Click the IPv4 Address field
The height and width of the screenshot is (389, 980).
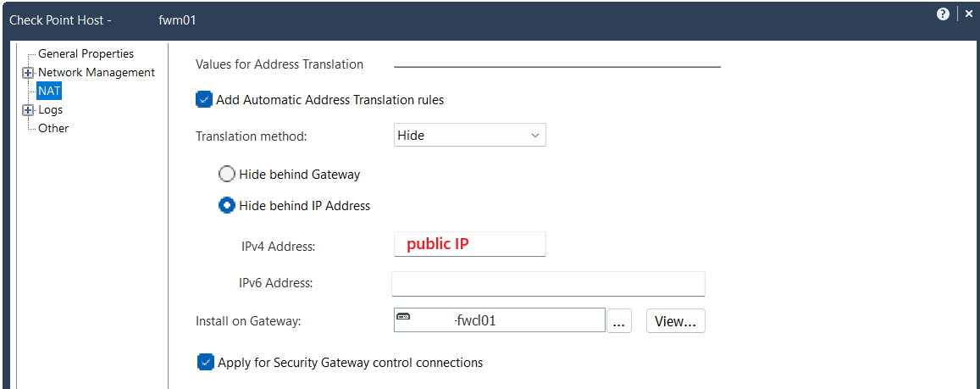coord(470,244)
